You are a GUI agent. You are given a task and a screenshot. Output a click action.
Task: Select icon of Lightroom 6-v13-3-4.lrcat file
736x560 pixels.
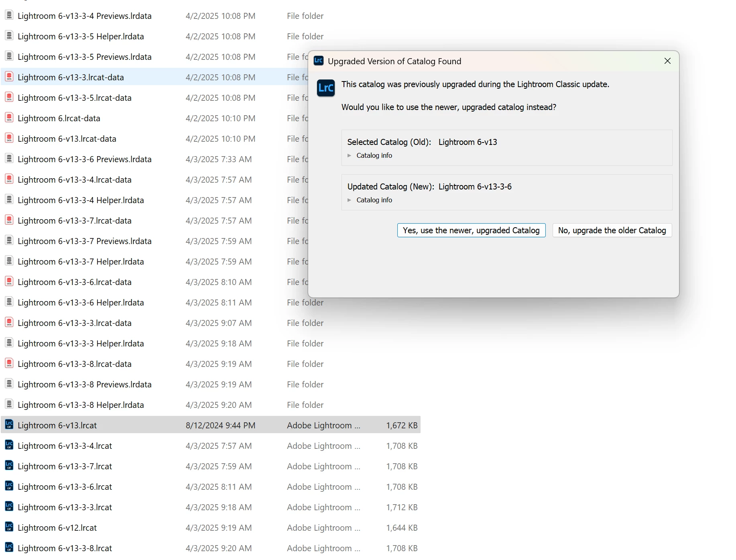pos(9,445)
